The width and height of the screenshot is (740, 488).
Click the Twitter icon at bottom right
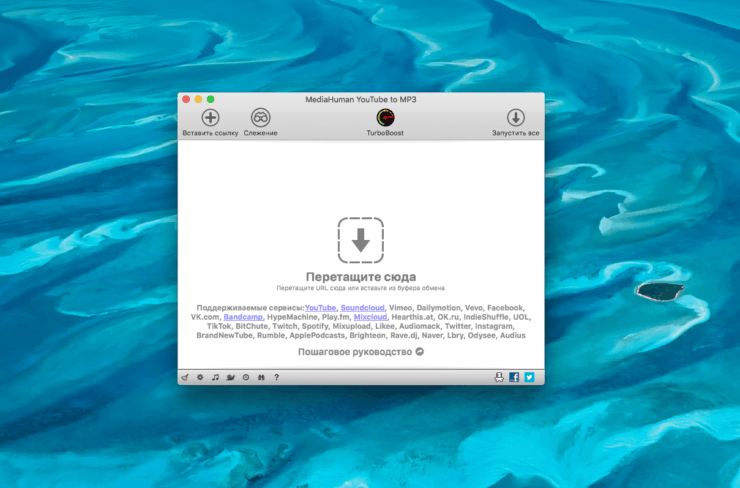coord(529,378)
